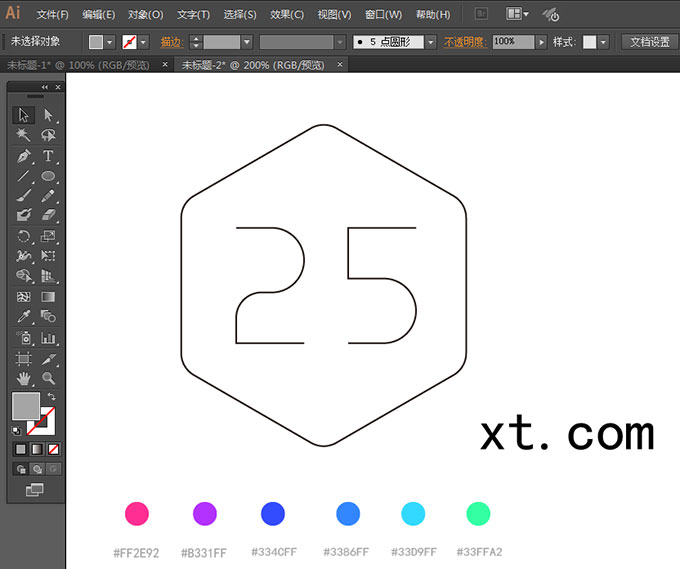Enable Draw Inside mode

pyautogui.click(x=53, y=469)
